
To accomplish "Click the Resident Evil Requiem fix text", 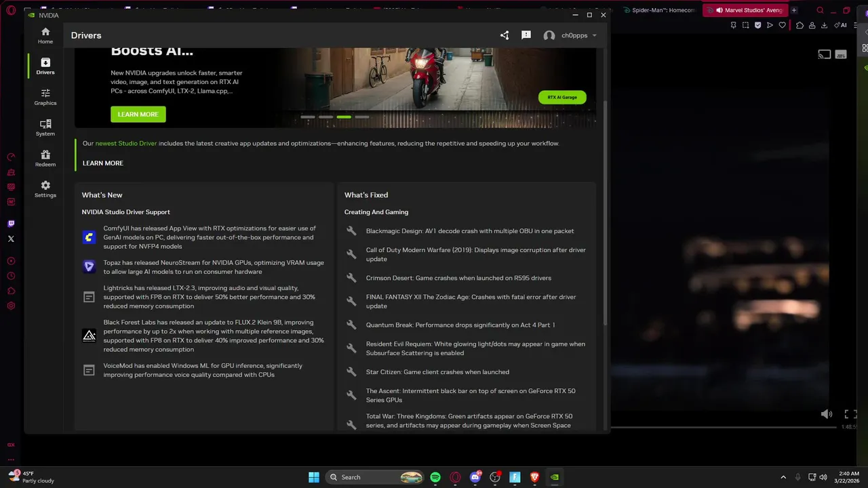I will (x=475, y=348).
